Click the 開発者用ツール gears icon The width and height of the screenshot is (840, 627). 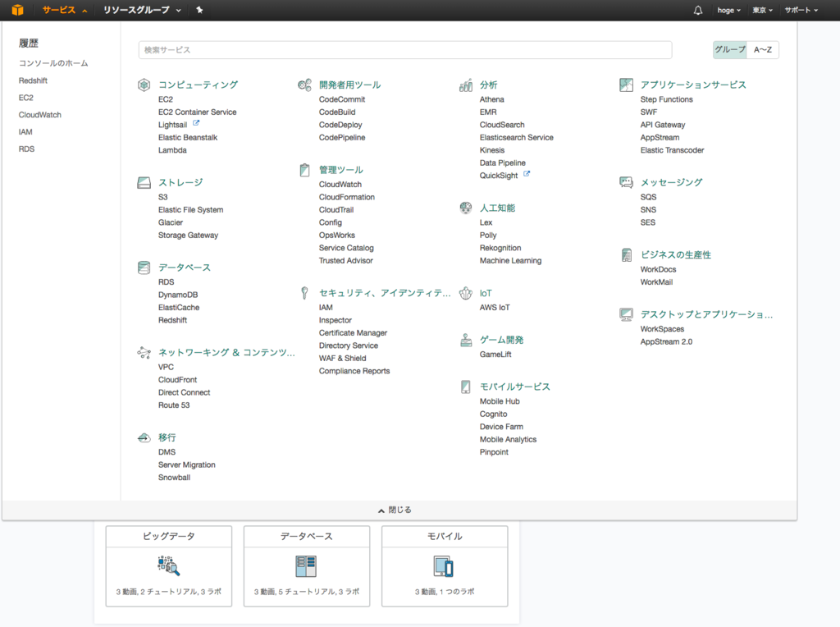(304, 85)
